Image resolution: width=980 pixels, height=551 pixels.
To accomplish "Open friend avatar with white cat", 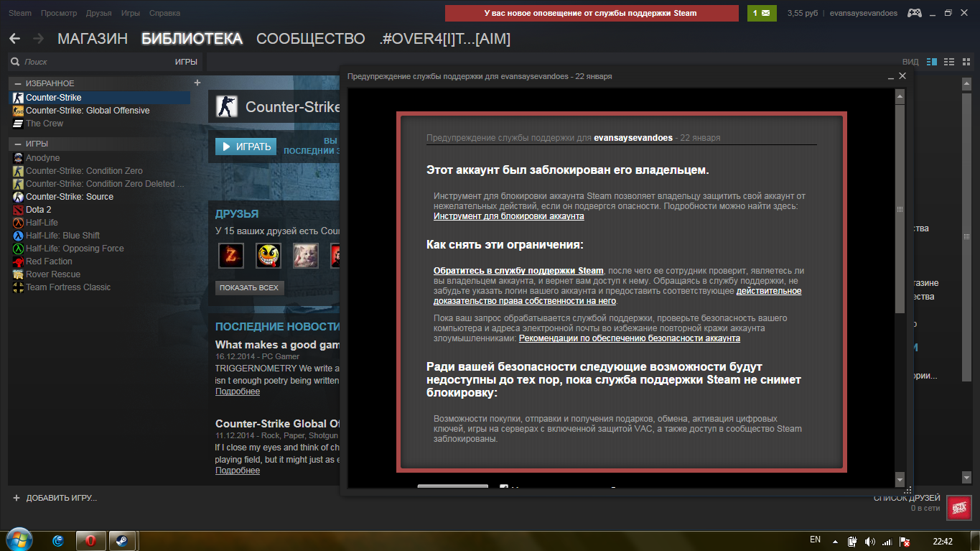I will [x=306, y=256].
